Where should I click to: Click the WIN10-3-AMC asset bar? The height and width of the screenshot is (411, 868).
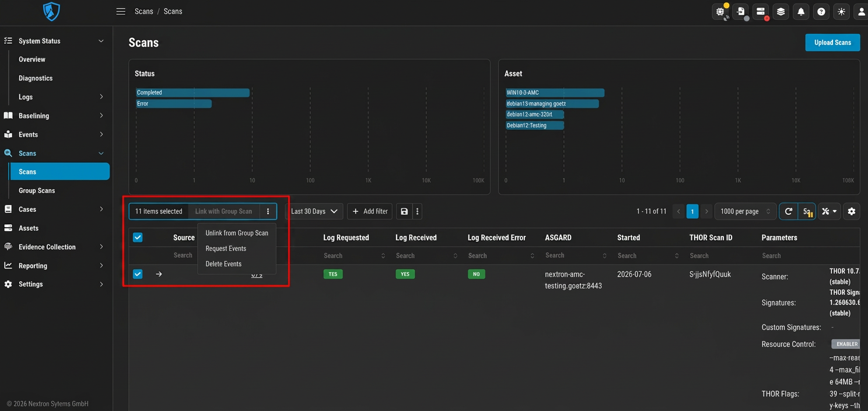(x=555, y=92)
